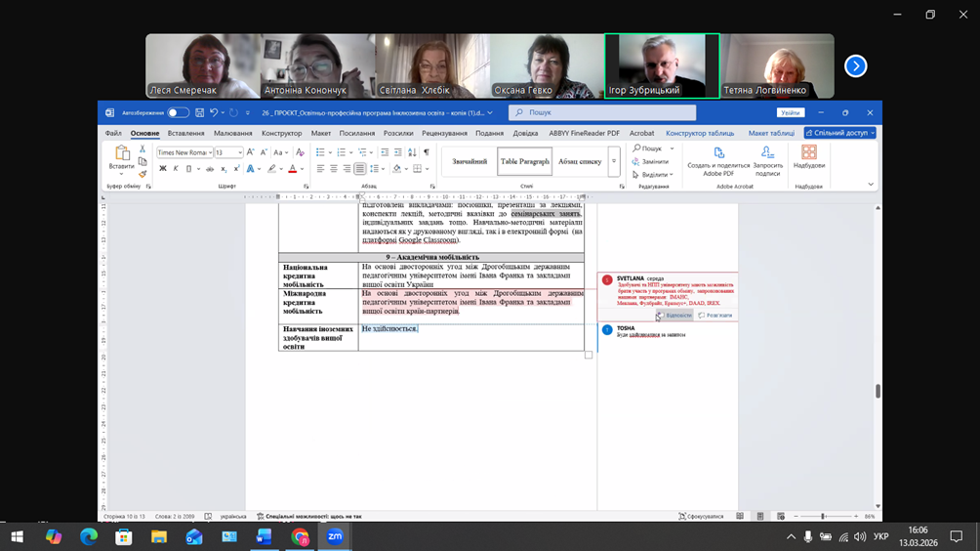Viewport: 980px width, 551px height.
Task: Click Відповісти to reply to SVETLANA's comment
Action: 674,316
